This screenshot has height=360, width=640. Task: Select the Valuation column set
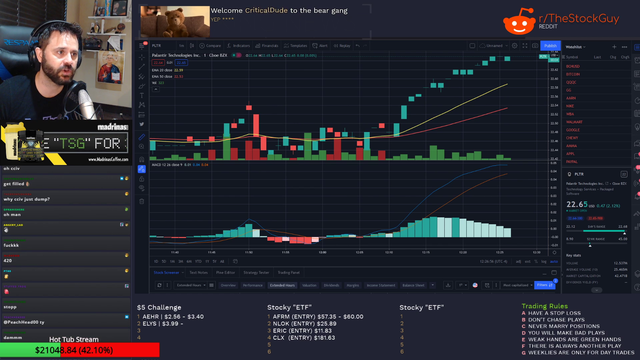tap(309, 285)
